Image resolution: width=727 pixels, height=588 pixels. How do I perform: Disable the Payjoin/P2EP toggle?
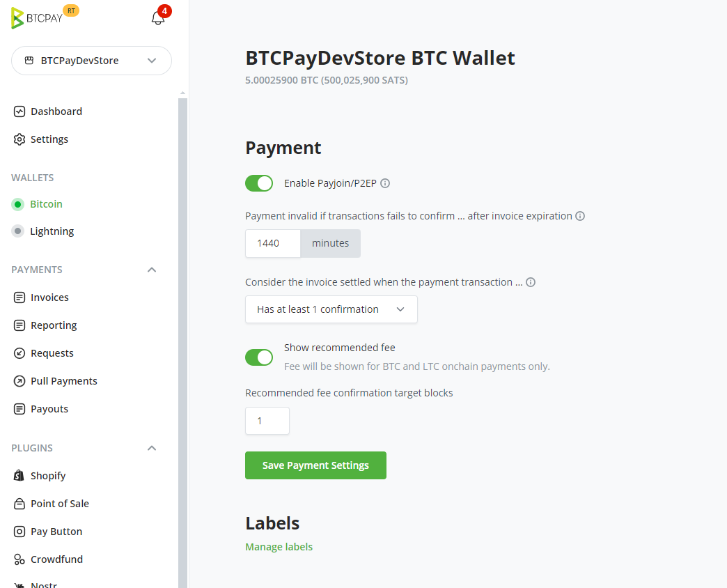(259, 183)
